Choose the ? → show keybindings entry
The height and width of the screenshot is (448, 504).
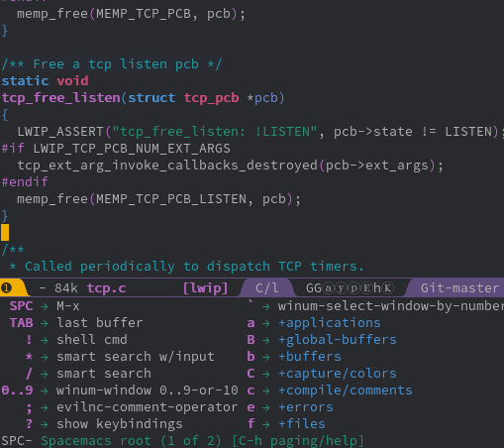coord(104,424)
